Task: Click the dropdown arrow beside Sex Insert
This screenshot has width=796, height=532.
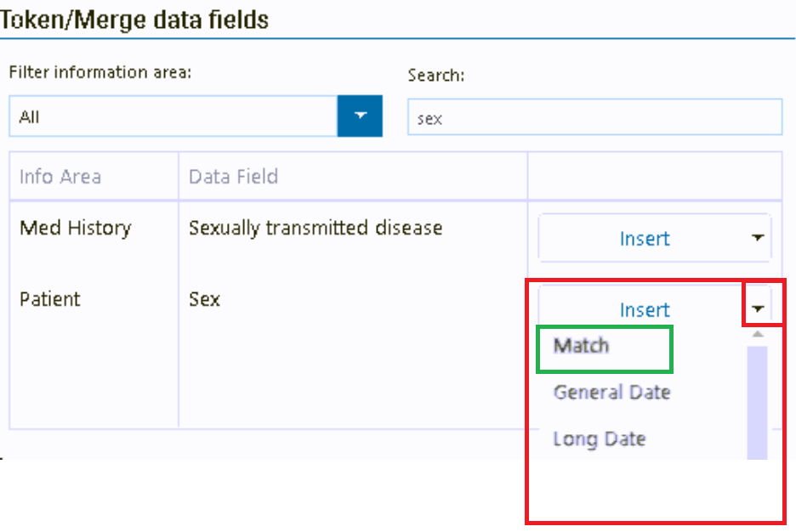Action: click(758, 310)
